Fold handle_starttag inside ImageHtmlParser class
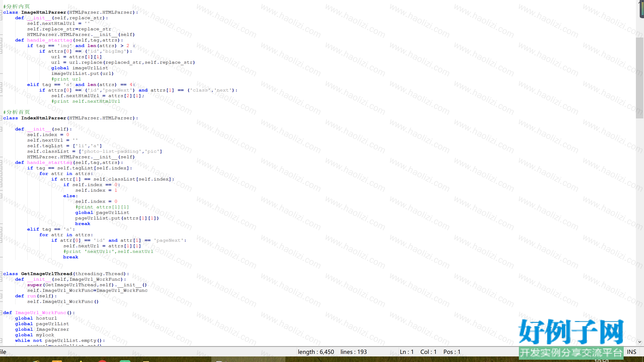644x362 pixels. tap(1, 40)
